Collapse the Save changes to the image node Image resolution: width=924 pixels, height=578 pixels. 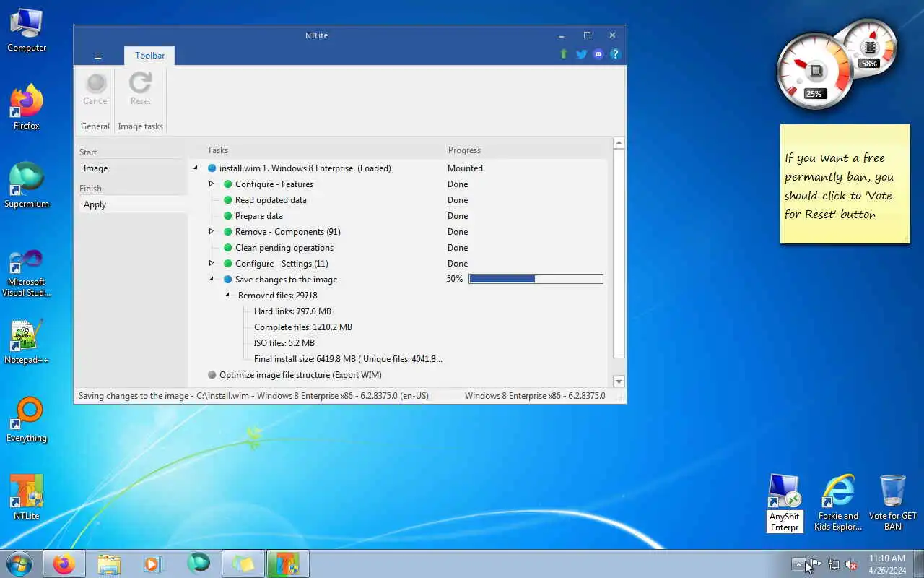click(x=212, y=280)
